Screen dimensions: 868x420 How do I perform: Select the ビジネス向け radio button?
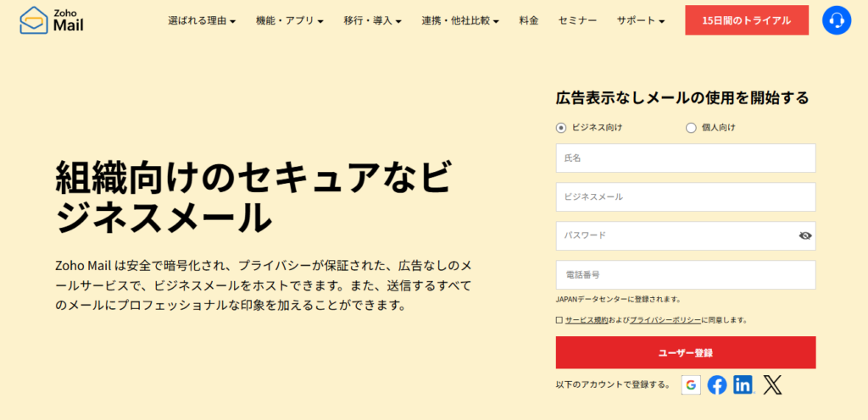[560, 128]
